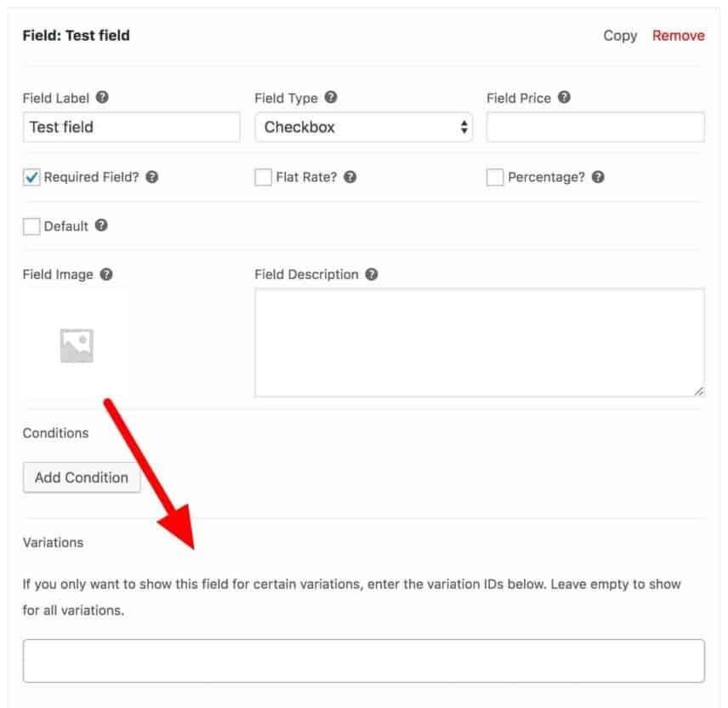Viewport: 728px width, 708px height.
Task: Click the Copy link to duplicate the field
Action: (620, 36)
